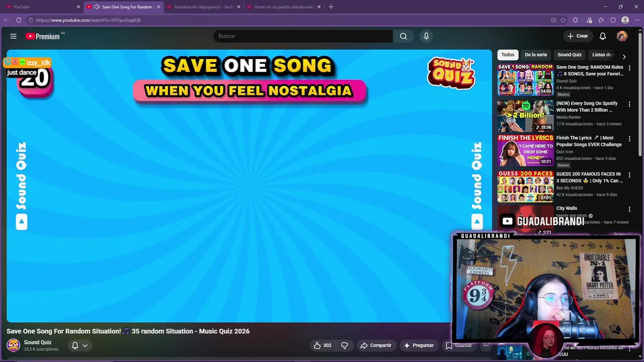Show more filter chips with right arrow
The image size is (644, 362).
point(624,57)
